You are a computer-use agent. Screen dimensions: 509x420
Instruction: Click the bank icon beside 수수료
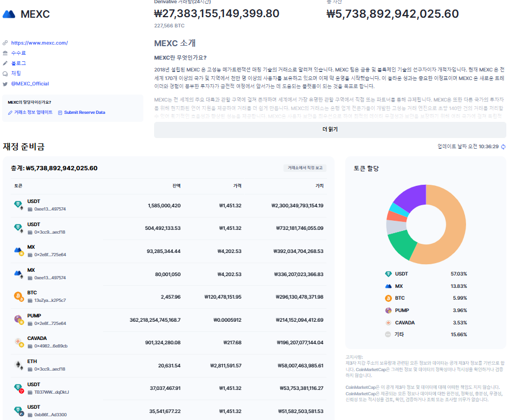coord(5,53)
